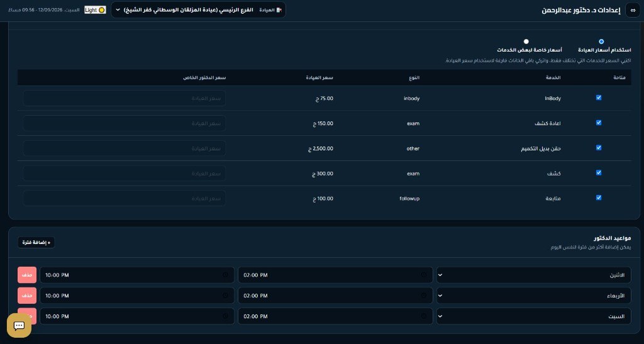Open the الأربعاء day dropdown
This screenshot has width=644, height=344.
pos(533,296)
